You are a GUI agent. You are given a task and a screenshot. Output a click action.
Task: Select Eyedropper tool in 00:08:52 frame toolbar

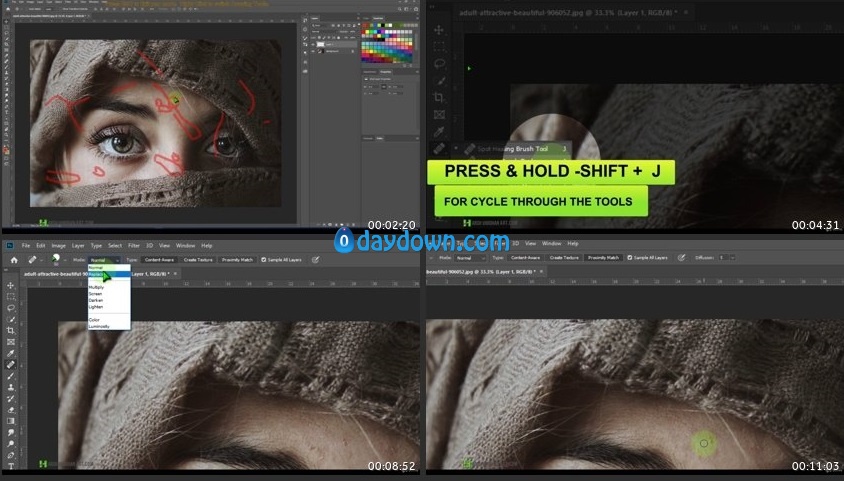coord(11,353)
